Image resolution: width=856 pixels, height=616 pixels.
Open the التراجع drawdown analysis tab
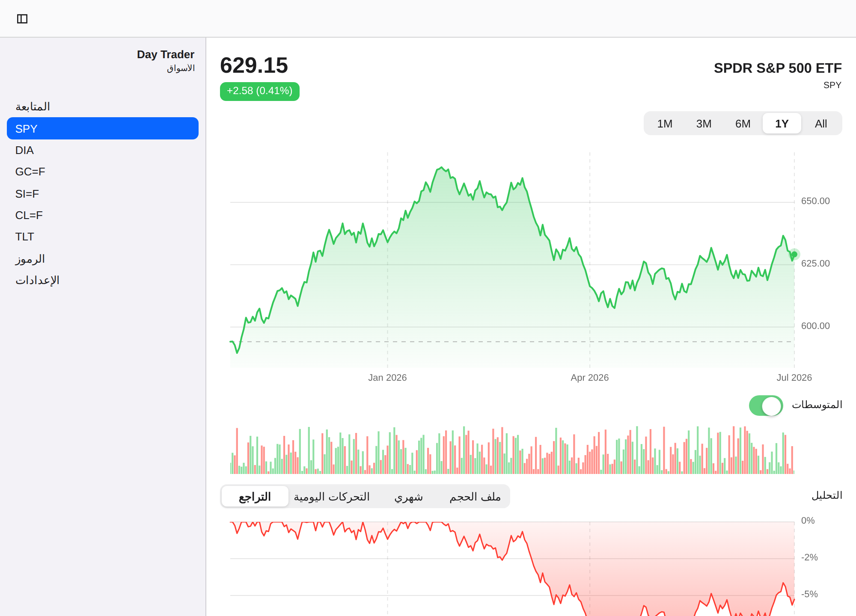[x=255, y=497]
